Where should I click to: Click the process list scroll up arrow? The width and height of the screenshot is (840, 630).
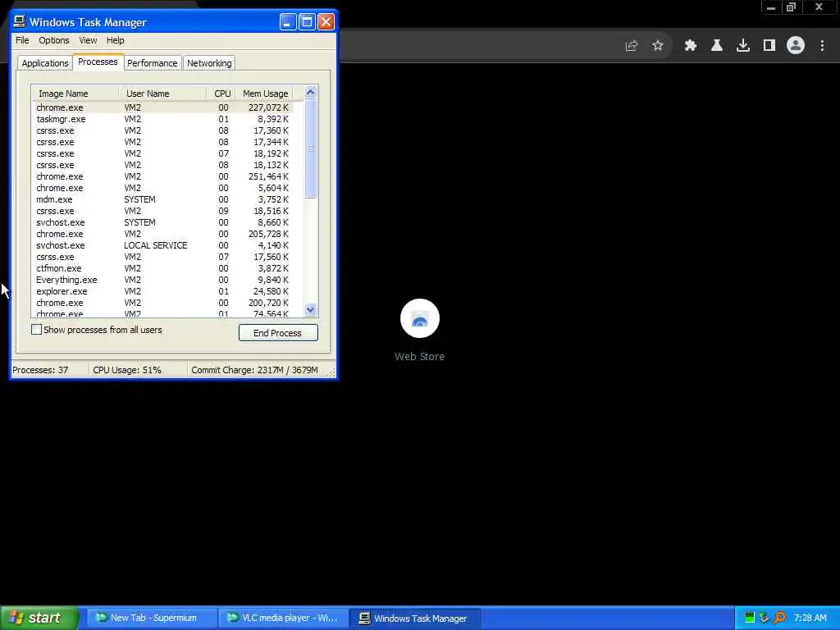pos(310,92)
